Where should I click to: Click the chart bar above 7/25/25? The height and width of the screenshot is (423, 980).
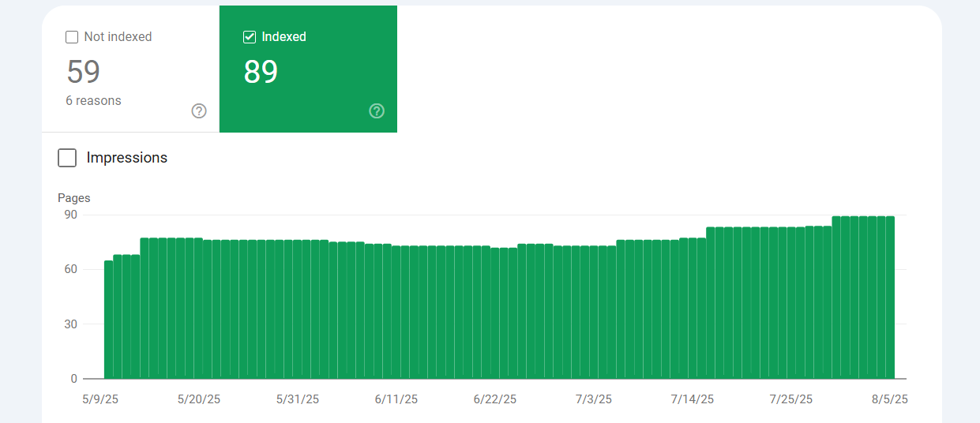pos(791,303)
